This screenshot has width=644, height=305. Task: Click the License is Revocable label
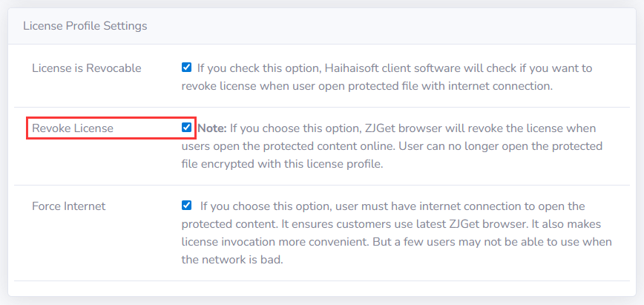86,68
